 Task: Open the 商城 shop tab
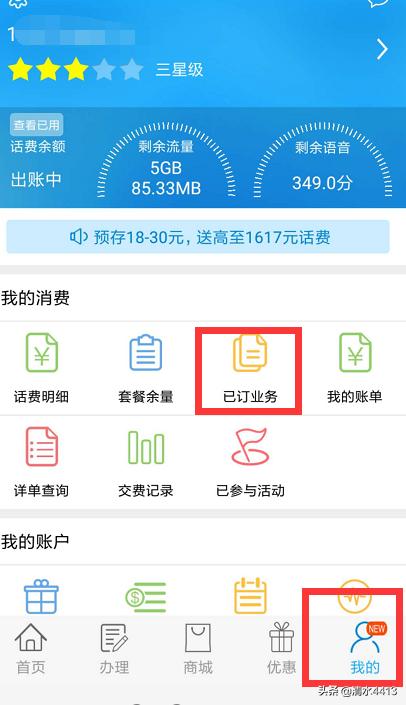(198, 649)
